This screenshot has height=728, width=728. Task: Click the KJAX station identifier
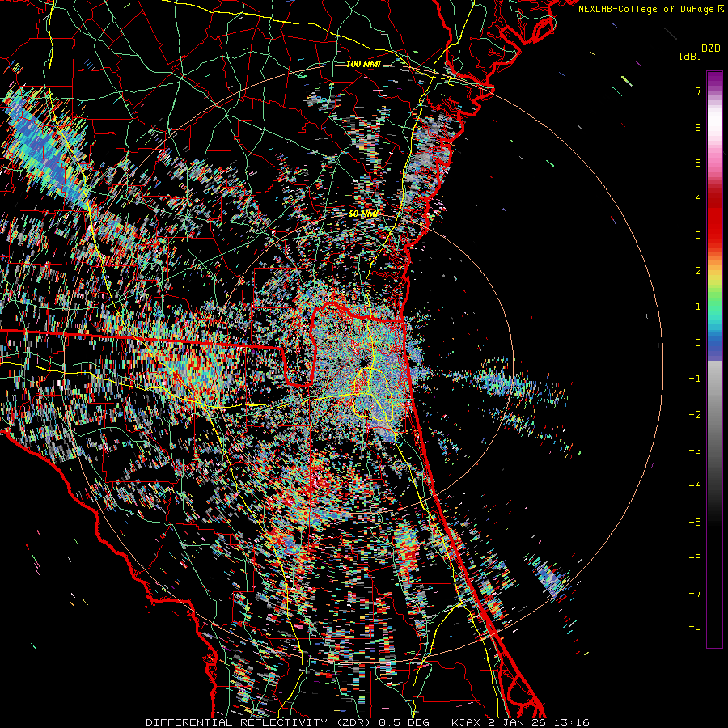(x=468, y=722)
